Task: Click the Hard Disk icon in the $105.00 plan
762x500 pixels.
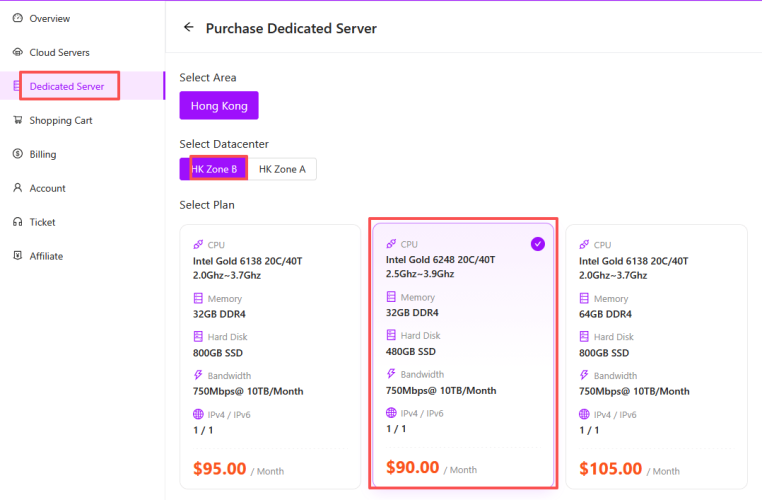Action: tap(584, 336)
